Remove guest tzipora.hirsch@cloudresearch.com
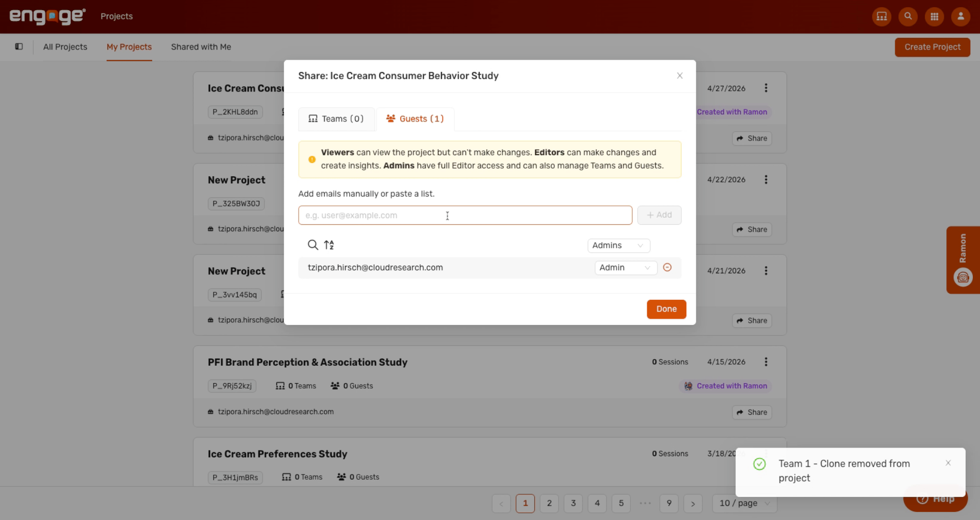Screen dimensions: 980x520 click(667, 267)
